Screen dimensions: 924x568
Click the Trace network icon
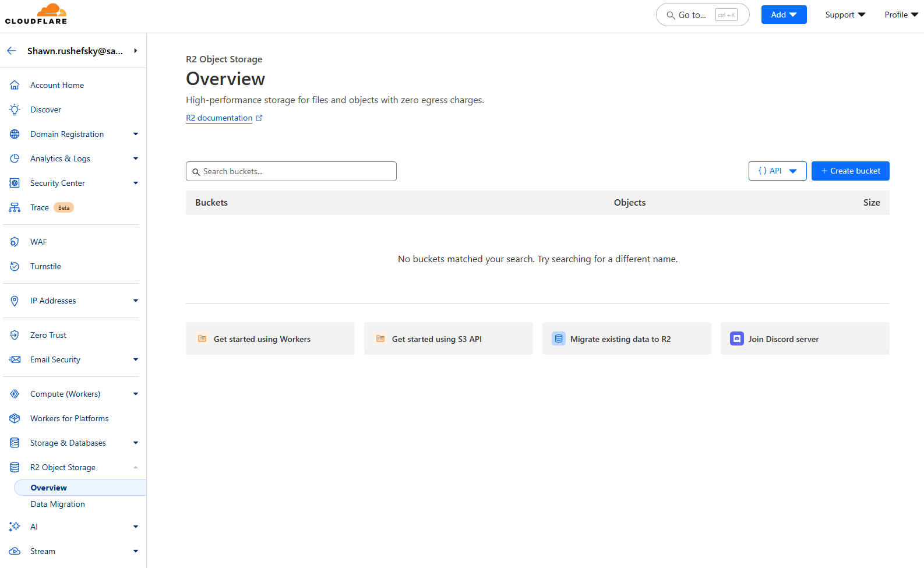coord(15,207)
